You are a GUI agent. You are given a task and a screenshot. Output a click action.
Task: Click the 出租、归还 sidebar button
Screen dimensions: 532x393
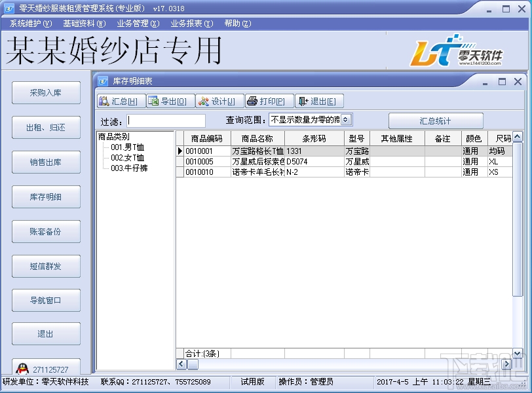coord(46,128)
